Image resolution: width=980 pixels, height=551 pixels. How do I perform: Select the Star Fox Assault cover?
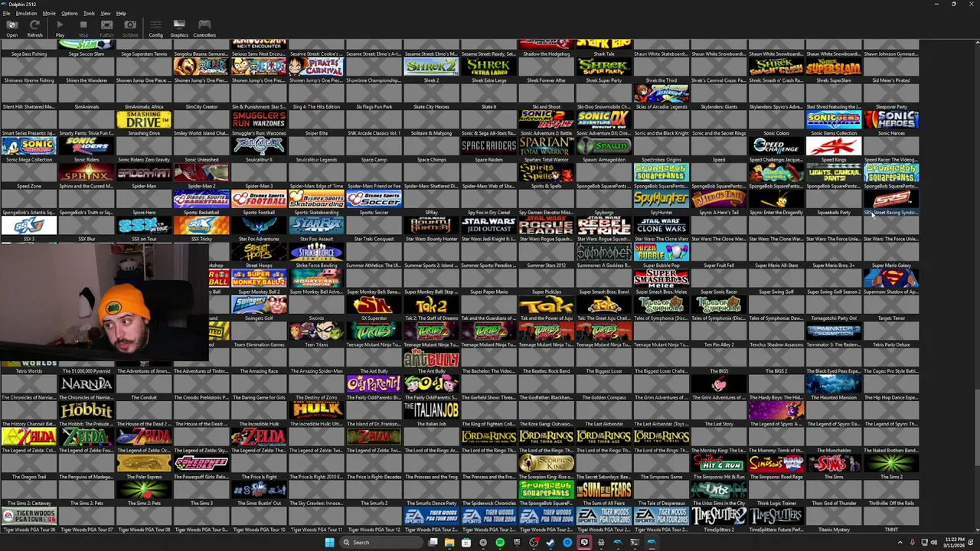click(x=316, y=225)
